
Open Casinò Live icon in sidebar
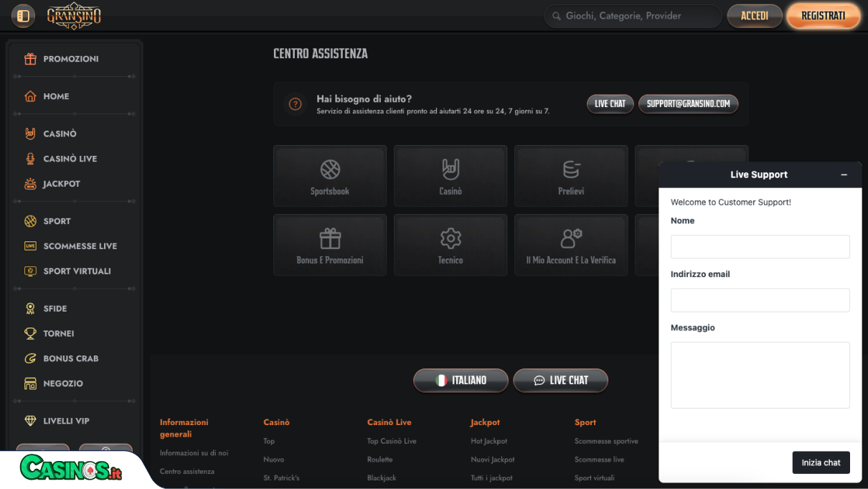30,159
